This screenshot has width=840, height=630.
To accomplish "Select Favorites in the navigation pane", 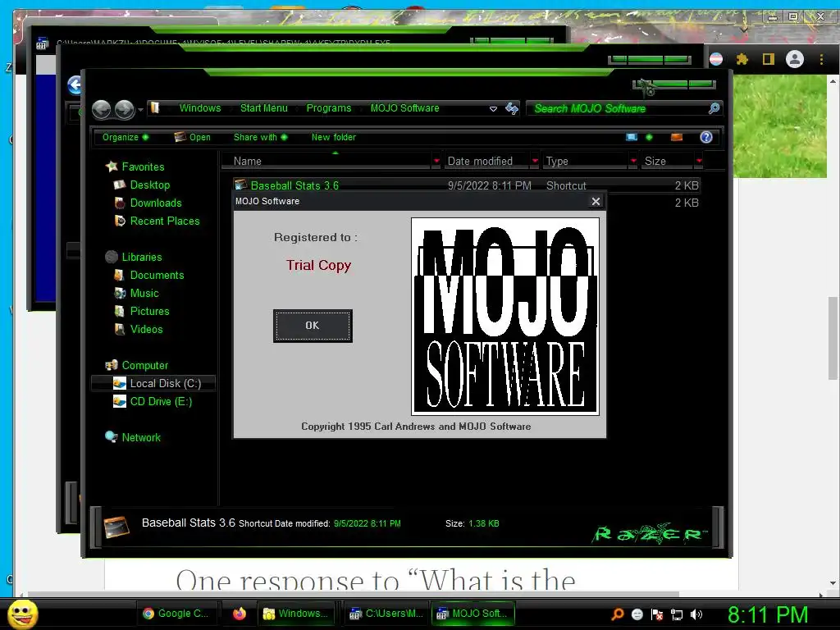I will tap(143, 167).
